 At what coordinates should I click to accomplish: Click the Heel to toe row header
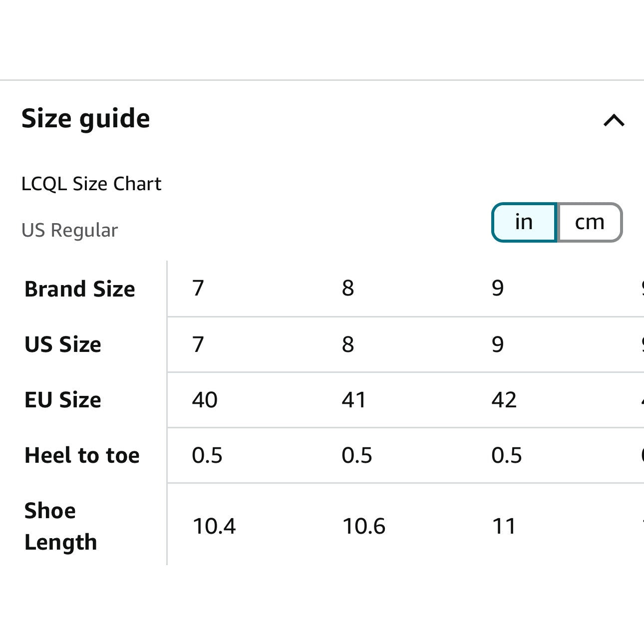pyautogui.click(x=82, y=455)
